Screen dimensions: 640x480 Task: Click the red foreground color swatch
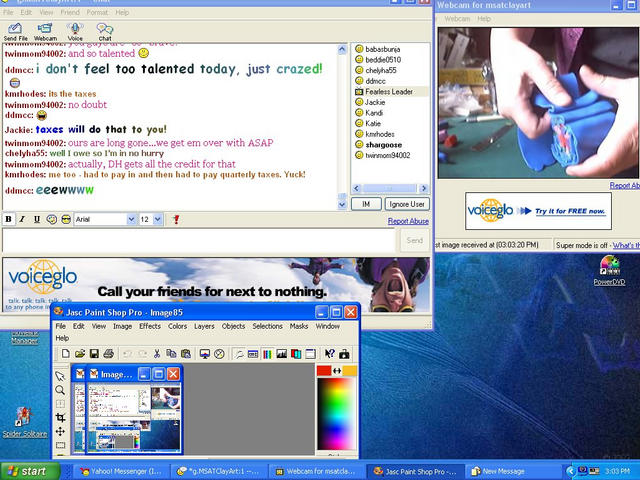[x=324, y=371]
